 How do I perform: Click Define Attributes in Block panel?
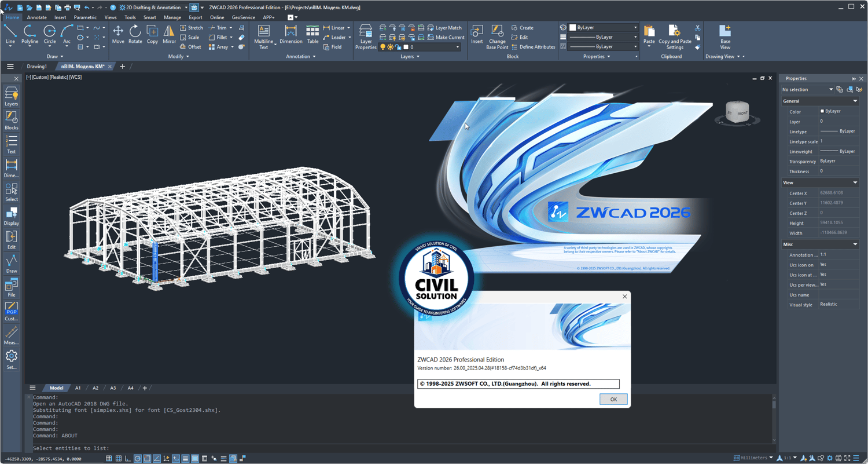[533, 47]
